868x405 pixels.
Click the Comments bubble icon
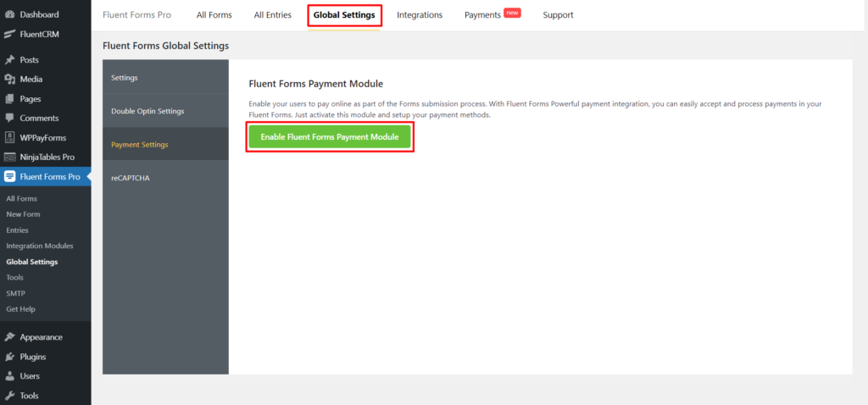[9, 119]
